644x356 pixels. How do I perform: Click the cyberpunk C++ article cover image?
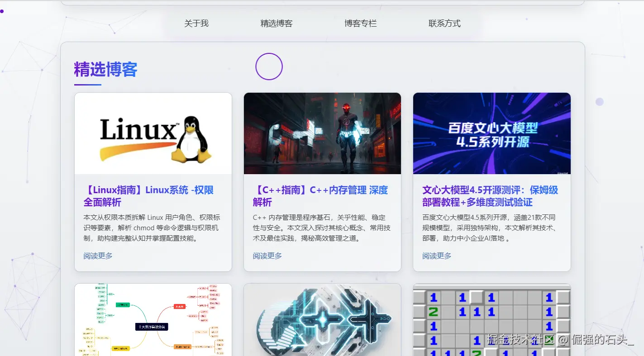point(322,133)
